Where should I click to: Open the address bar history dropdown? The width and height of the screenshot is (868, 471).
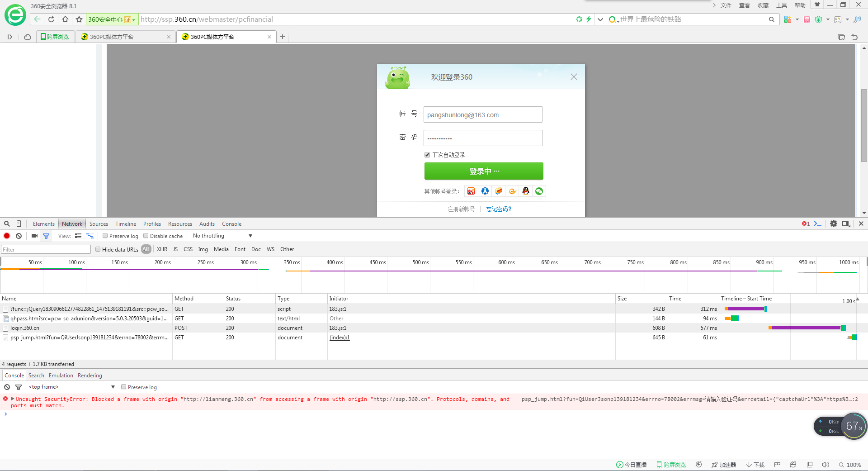click(600, 19)
